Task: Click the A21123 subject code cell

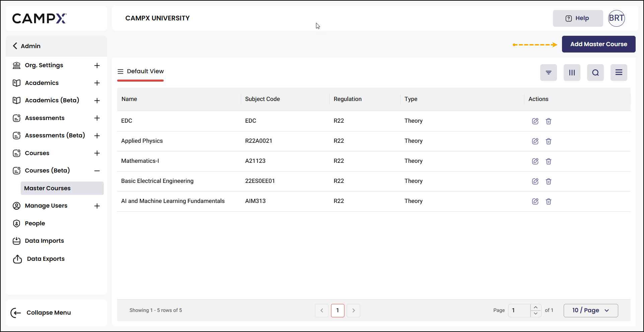Action: pyautogui.click(x=255, y=161)
